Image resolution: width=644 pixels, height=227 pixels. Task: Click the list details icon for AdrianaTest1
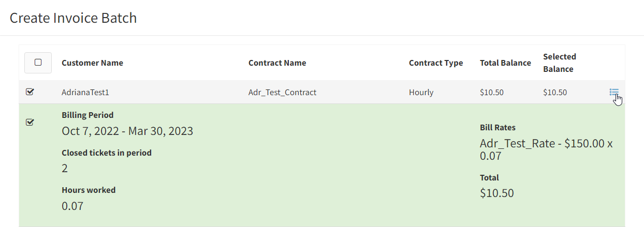614,92
